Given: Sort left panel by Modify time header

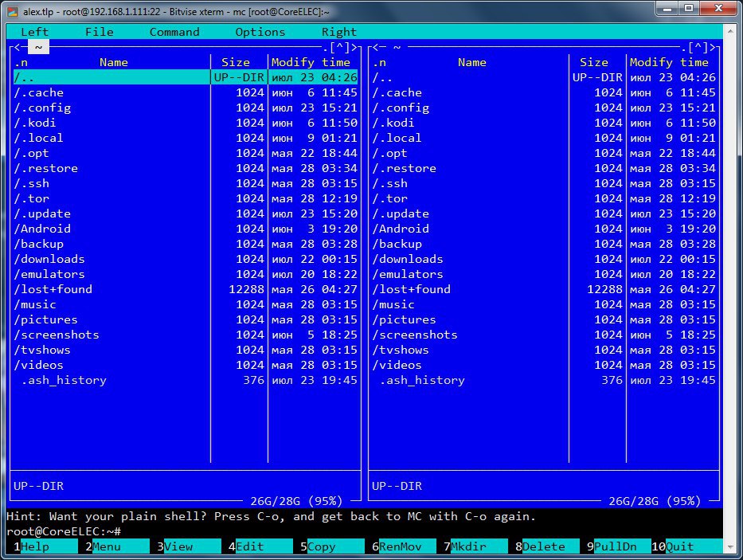Looking at the screenshot, I should click(311, 62).
